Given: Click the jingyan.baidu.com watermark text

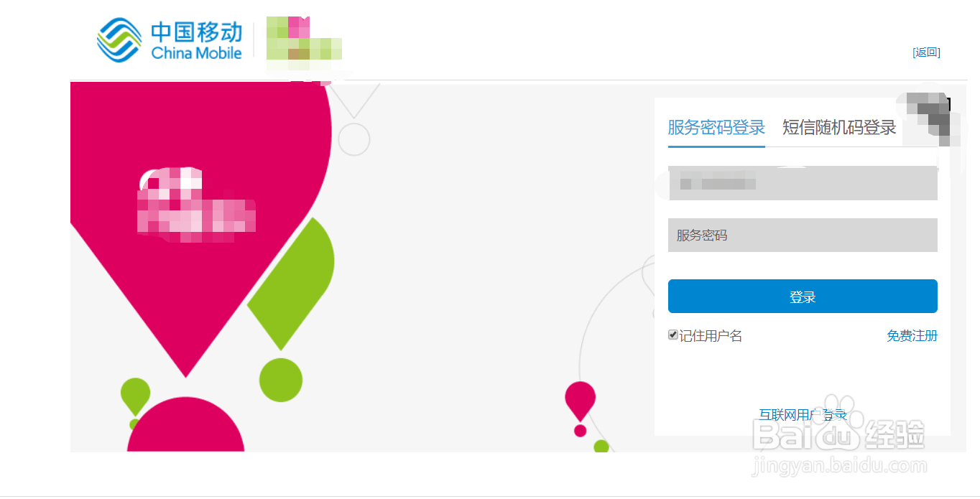Looking at the screenshot, I should (x=838, y=467).
